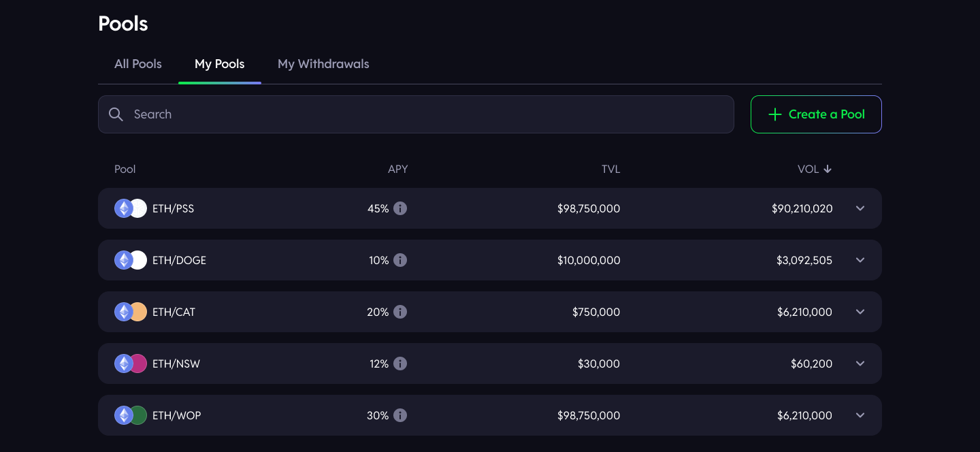Click the Create a Pool button
980x452 pixels.
(816, 114)
